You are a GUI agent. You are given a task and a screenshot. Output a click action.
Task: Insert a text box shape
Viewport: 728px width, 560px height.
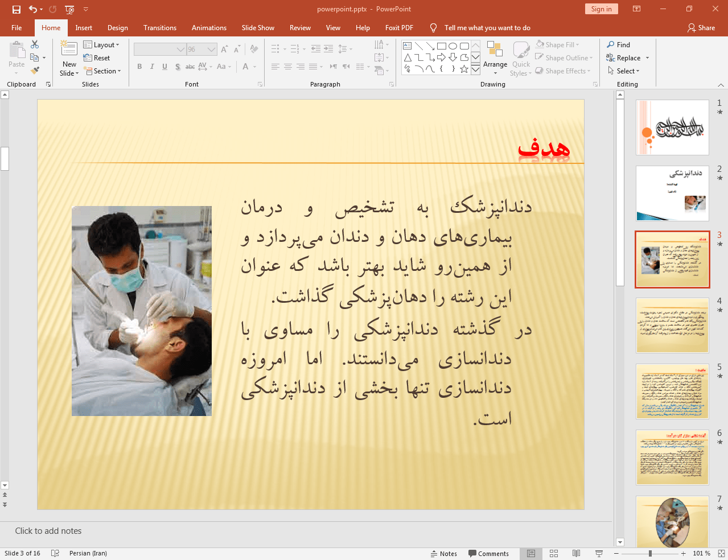click(x=408, y=46)
